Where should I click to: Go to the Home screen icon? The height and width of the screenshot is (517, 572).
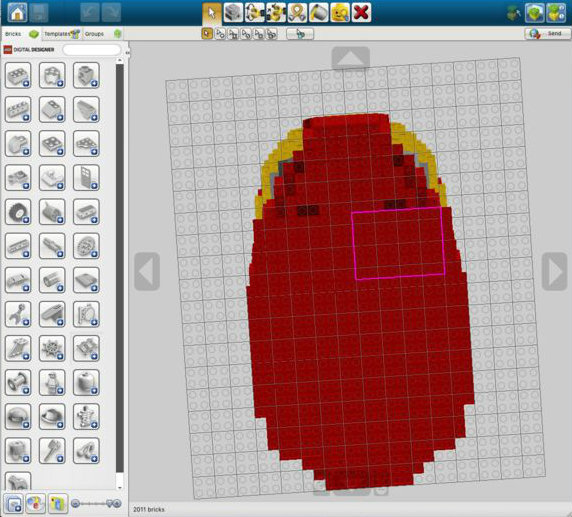pyautogui.click(x=17, y=12)
